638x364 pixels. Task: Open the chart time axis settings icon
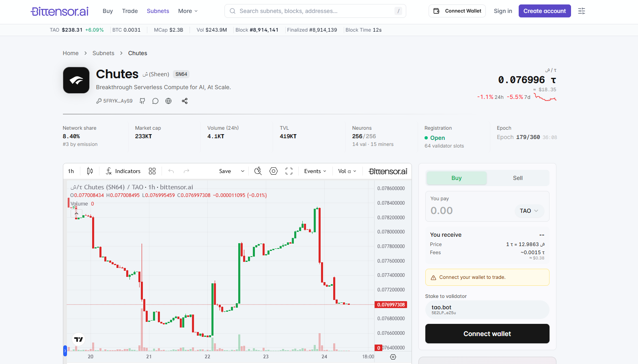tap(393, 357)
